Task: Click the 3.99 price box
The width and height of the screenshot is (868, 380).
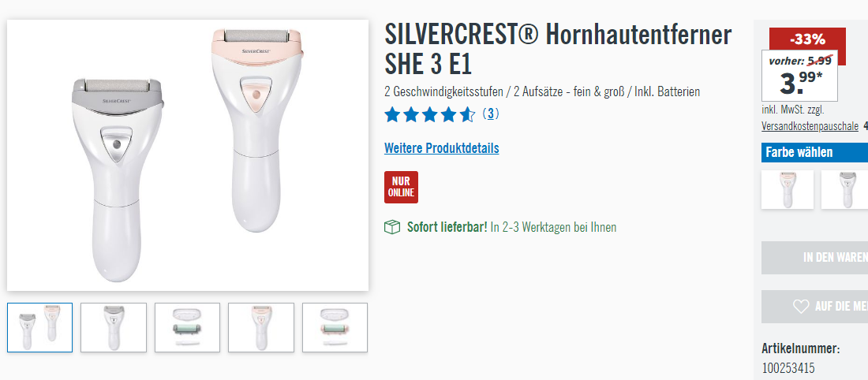Action: pos(800,76)
